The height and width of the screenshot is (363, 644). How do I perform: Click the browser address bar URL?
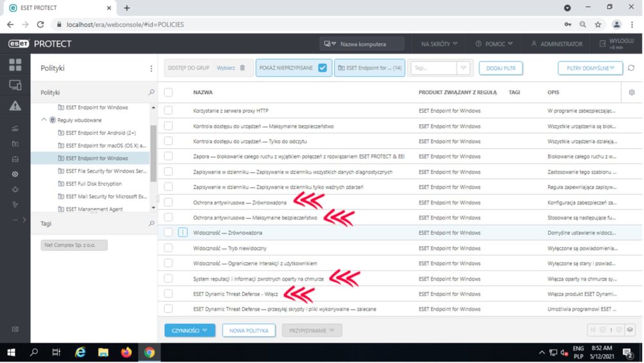point(126,25)
